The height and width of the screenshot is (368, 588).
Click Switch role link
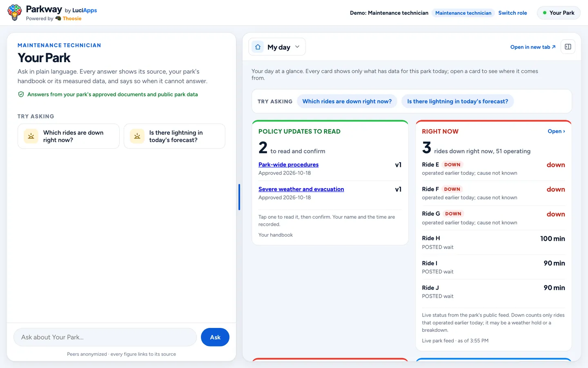pyautogui.click(x=512, y=13)
